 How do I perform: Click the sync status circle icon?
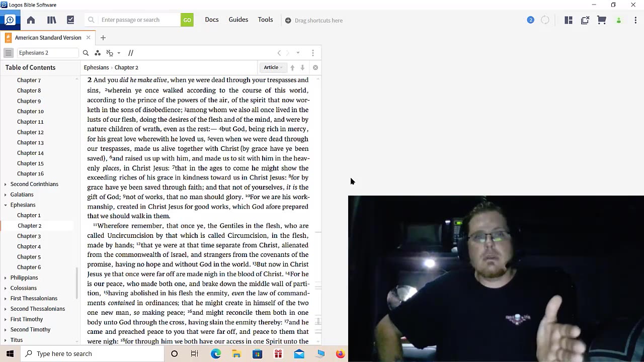click(545, 20)
